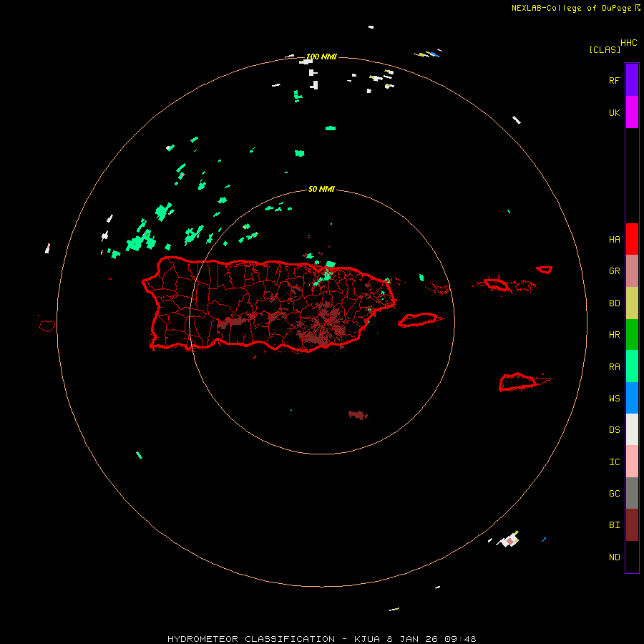Click the 100 NMI range ring label
Viewport: 644px width, 644px height.
pos(321,57)
